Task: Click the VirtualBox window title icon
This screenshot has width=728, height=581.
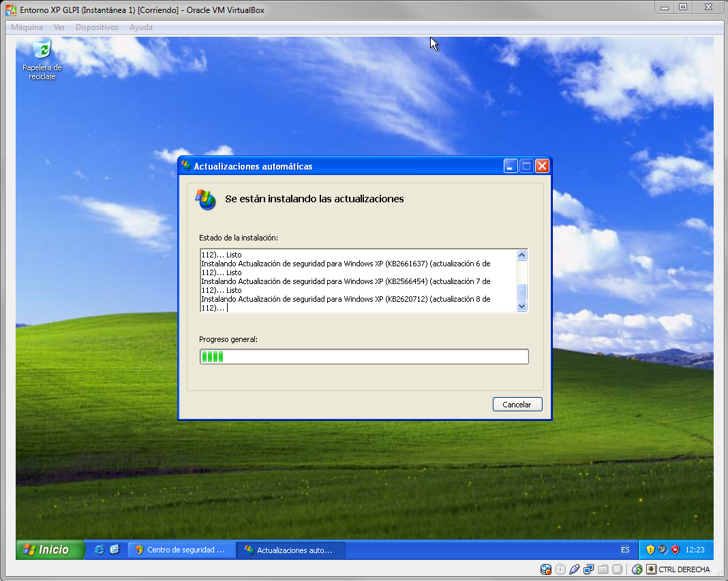Action: [x=11, y=10]
